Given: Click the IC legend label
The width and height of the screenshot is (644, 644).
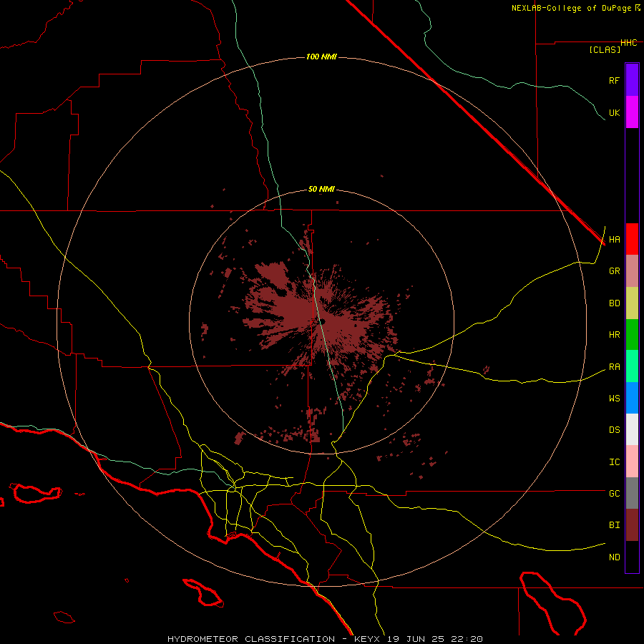Looking at the screenshot, I should 614,462.
